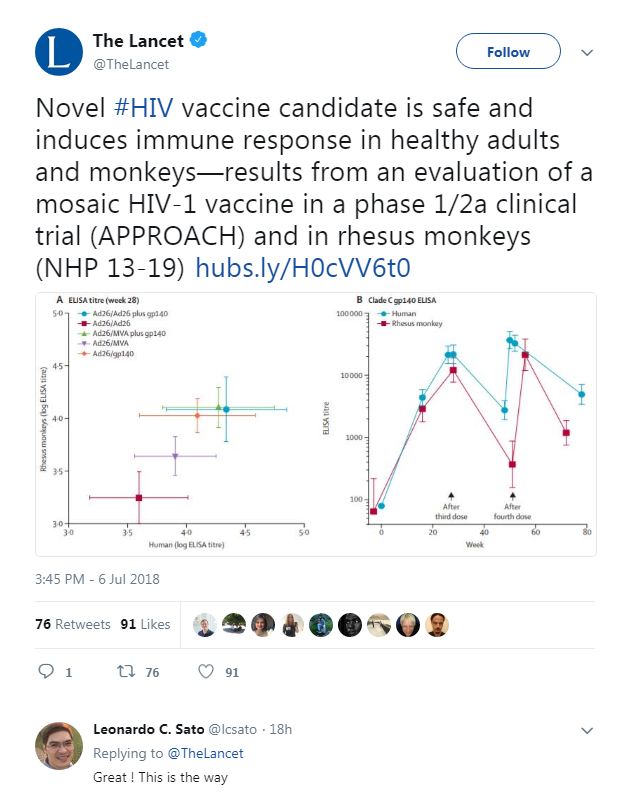Expand the tweet options chevron
Viewport: 632px width, 799px height.
click(587, 52)
